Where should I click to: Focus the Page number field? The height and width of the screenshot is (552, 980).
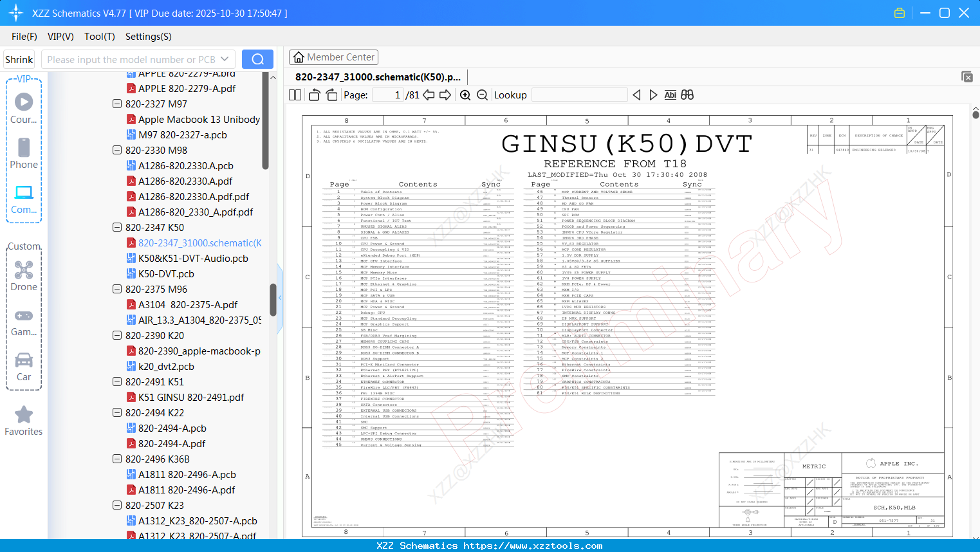tap(388, 95)
